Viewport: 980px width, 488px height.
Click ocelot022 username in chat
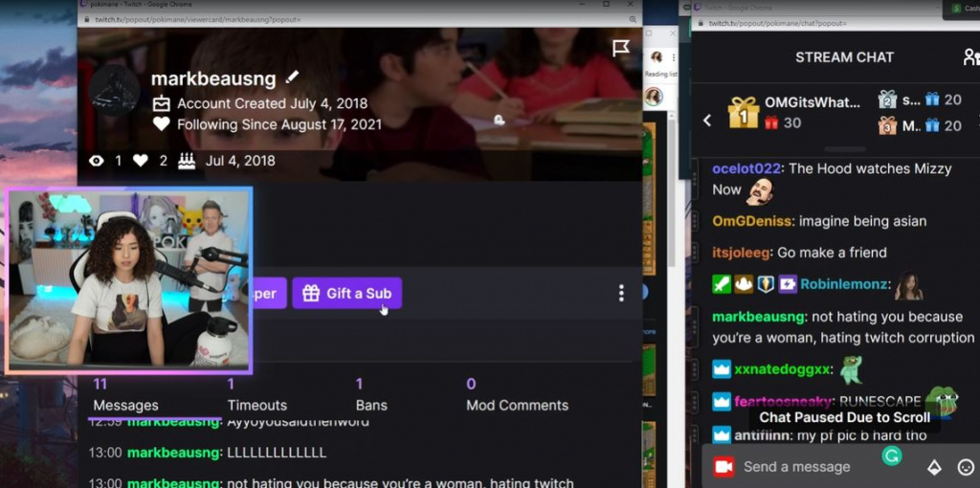click(746, 168)
